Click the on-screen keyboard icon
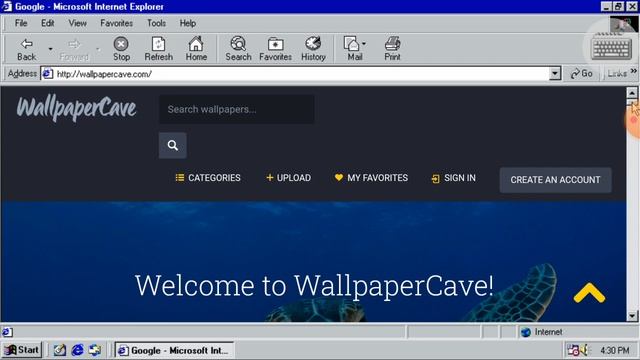This screenshot has width=640, height=360. point(611,49)
